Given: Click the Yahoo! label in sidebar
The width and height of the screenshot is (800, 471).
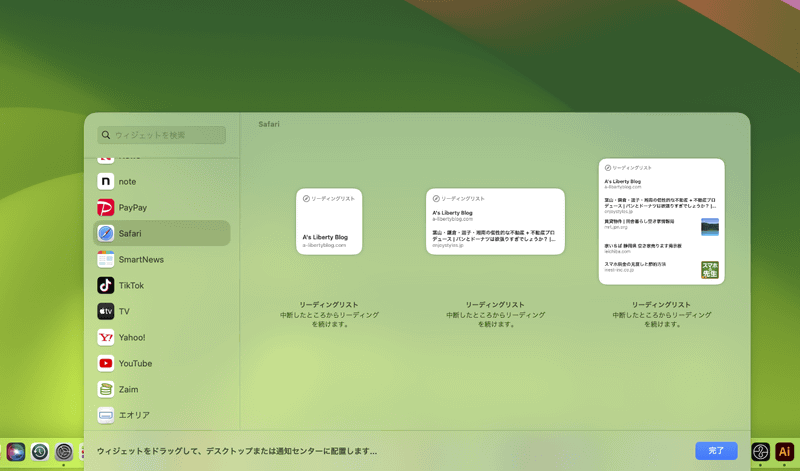Looking at the screenshot, I should point(132,337).
